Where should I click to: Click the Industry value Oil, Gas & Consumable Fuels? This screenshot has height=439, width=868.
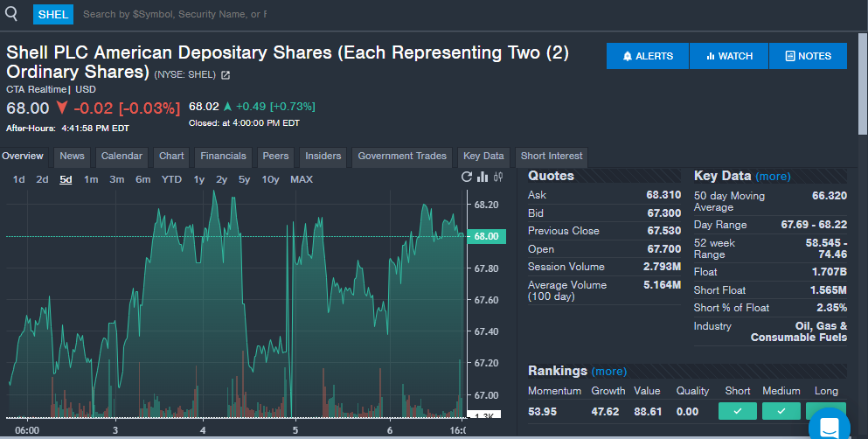(x=799, y=331)
